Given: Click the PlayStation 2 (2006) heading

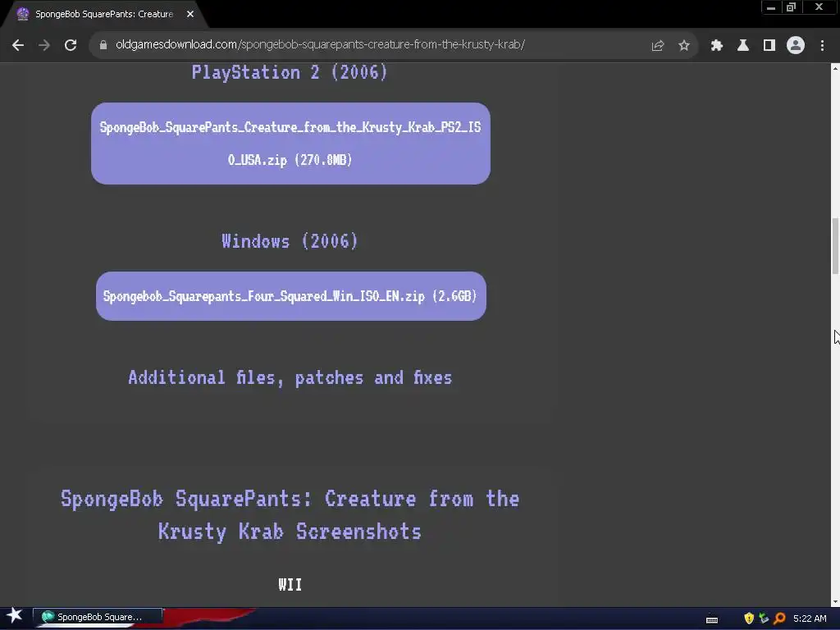Looking at the screenshot, I should pos(290,72).
